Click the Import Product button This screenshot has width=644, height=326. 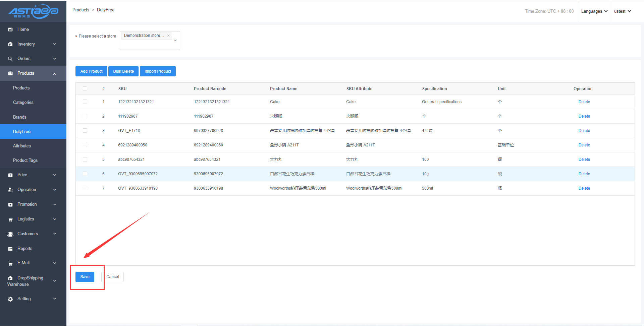coord(158,71)
